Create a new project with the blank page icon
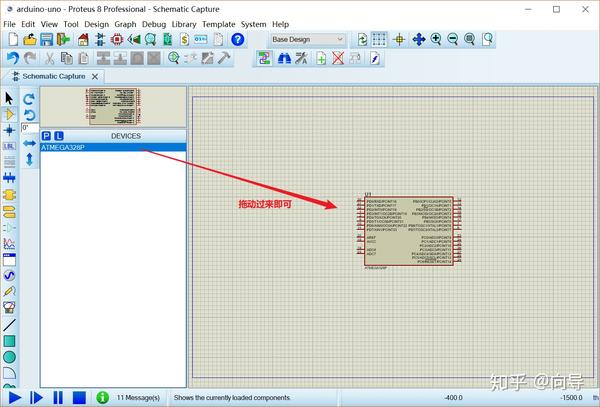Screen dimensions: 600x407 (13, 39)
